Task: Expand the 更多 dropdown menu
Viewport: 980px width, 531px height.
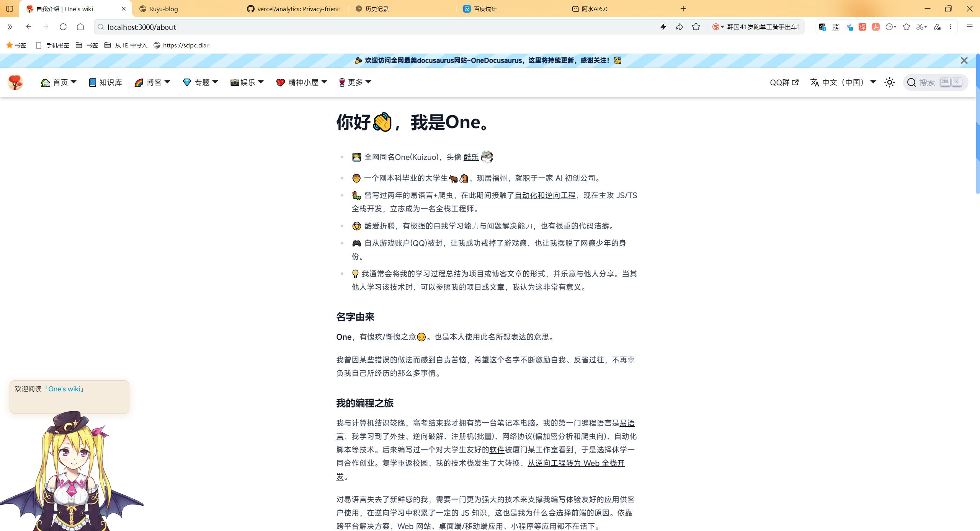Action: point(354,82)
